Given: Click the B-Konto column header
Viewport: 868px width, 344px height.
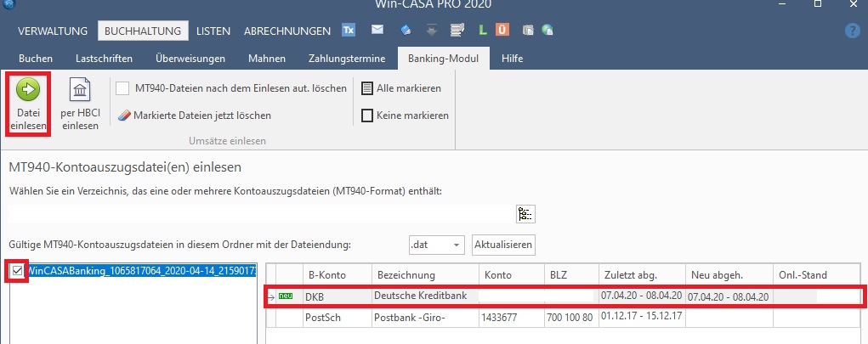Looking at the screenshot, I should click(337, 275).
